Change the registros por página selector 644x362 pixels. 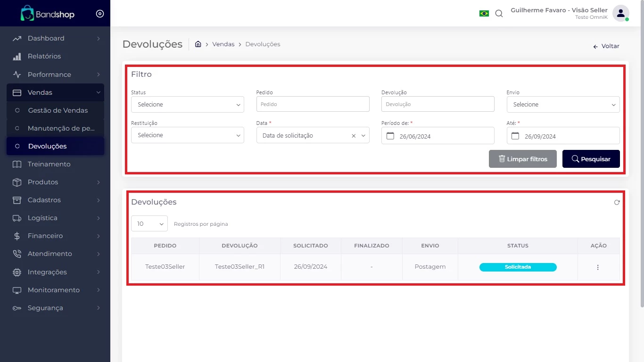(x=149, y=224)
